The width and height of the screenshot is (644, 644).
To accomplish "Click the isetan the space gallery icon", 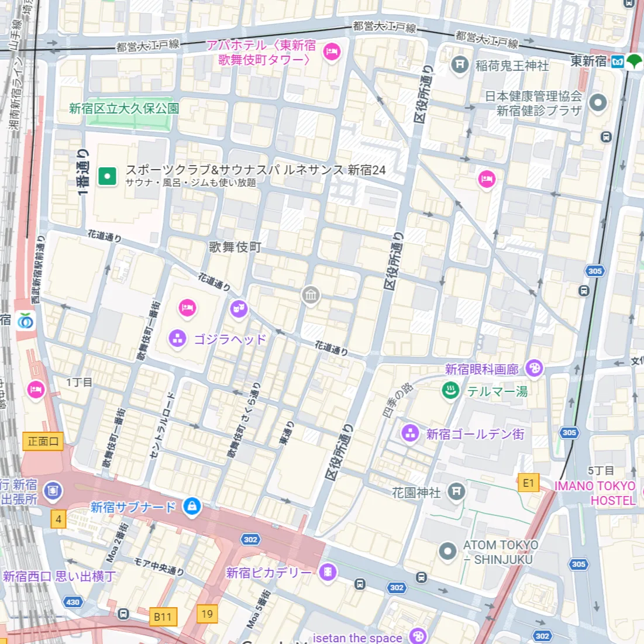I will (x=418, y=636).
